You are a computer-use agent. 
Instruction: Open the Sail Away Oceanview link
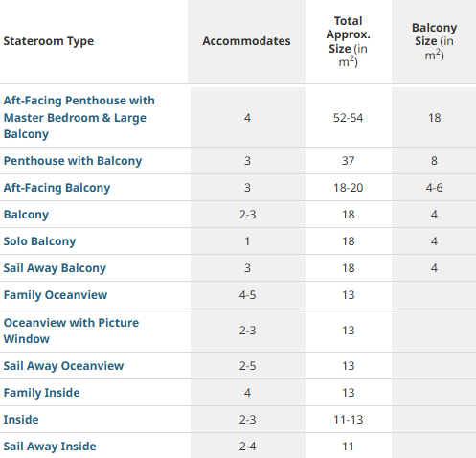coord(63,366)
